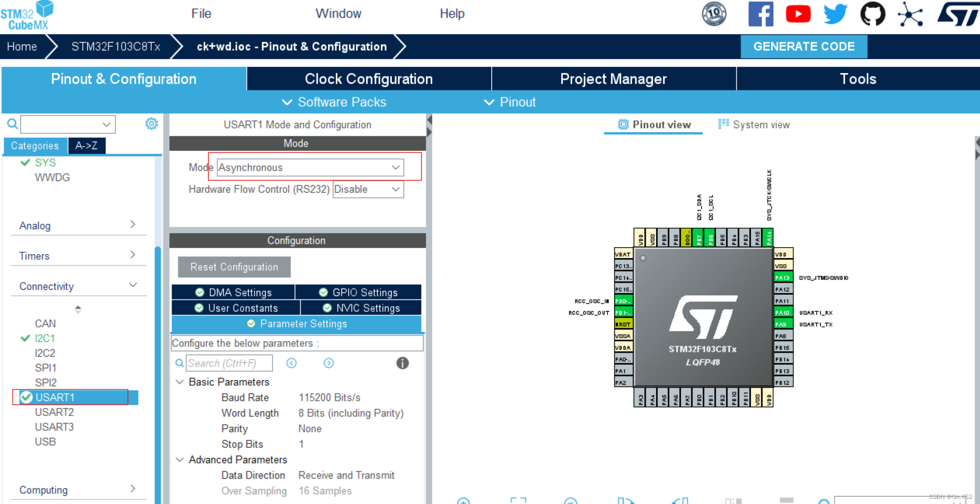The height and width of the screenshot is (504, 980).
Task: Click the Reset Configuration button
Action: [x=234, y=267]
